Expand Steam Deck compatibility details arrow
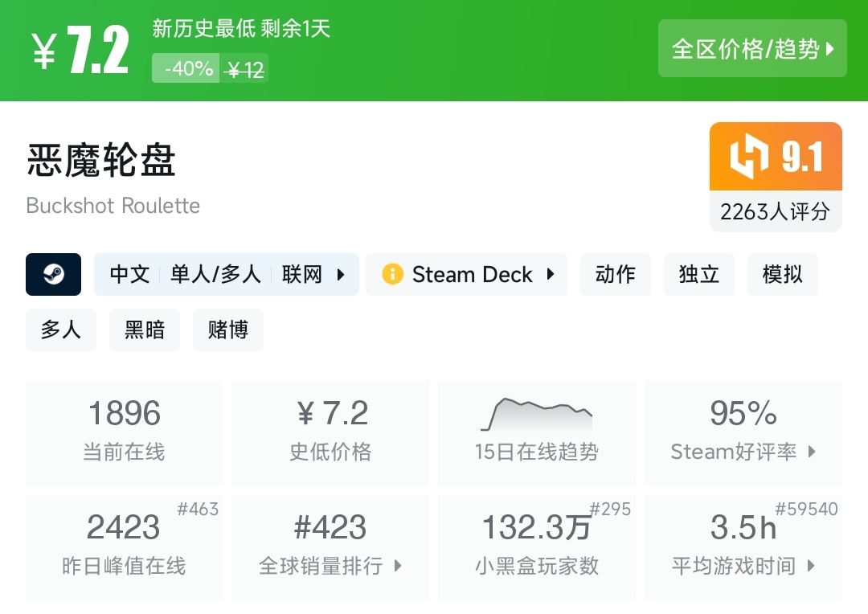868x614 pixels. (551, 275)
